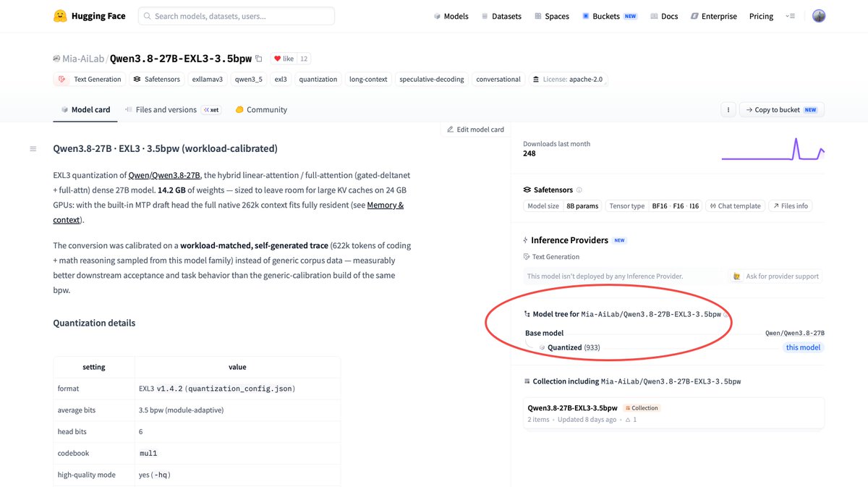
Task: Click the Quantization details heading
Action: [94, 323]
